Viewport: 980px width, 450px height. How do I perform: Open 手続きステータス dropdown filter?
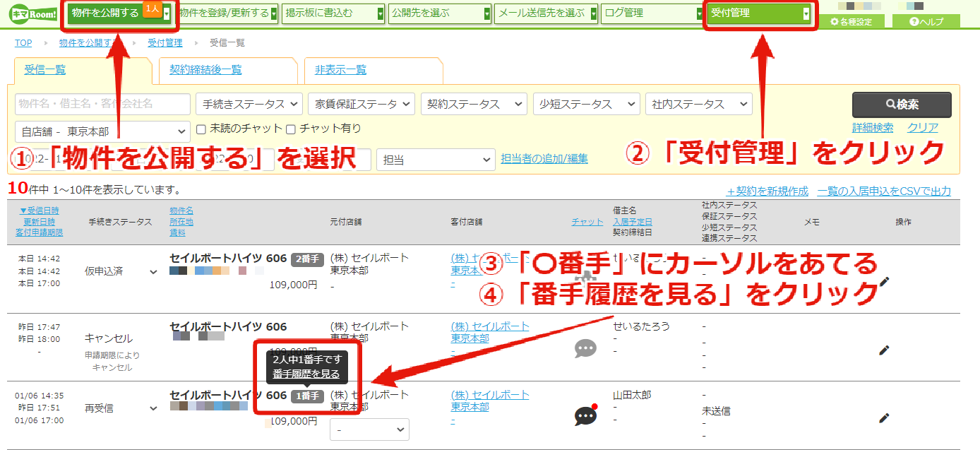click(x=249, y=104)
